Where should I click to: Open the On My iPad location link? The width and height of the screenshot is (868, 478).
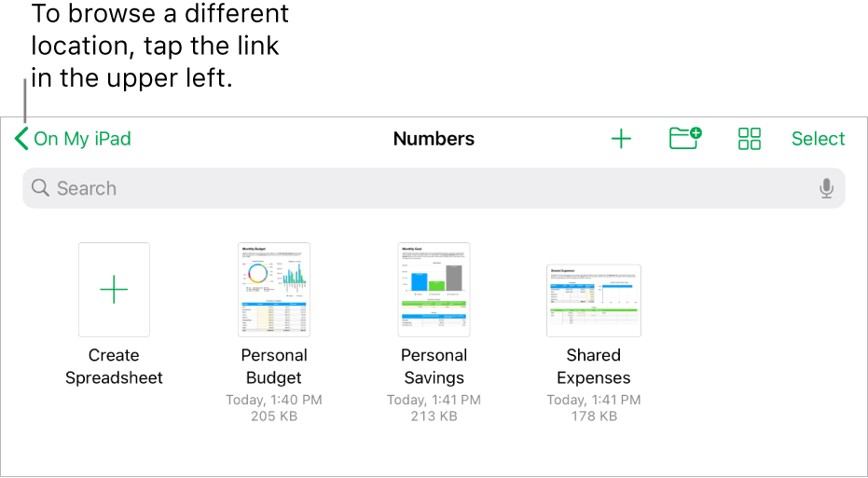pyautogui.click(x=82, y=139)
